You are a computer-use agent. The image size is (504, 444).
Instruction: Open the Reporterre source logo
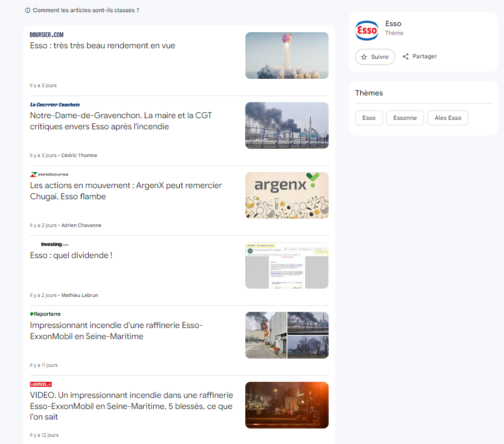click(45, 314)
